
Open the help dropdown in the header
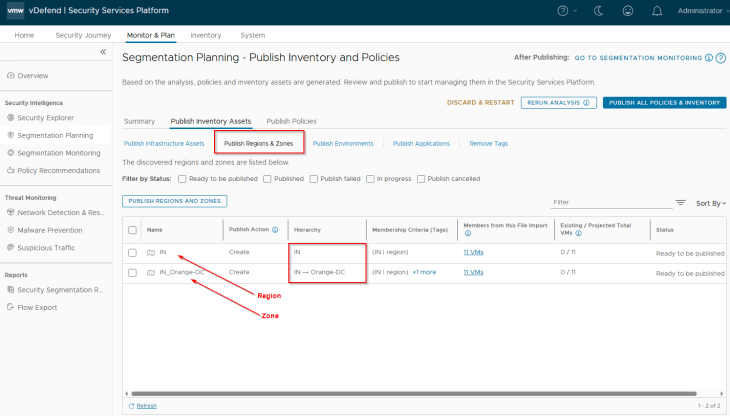[x=568, y=10]
